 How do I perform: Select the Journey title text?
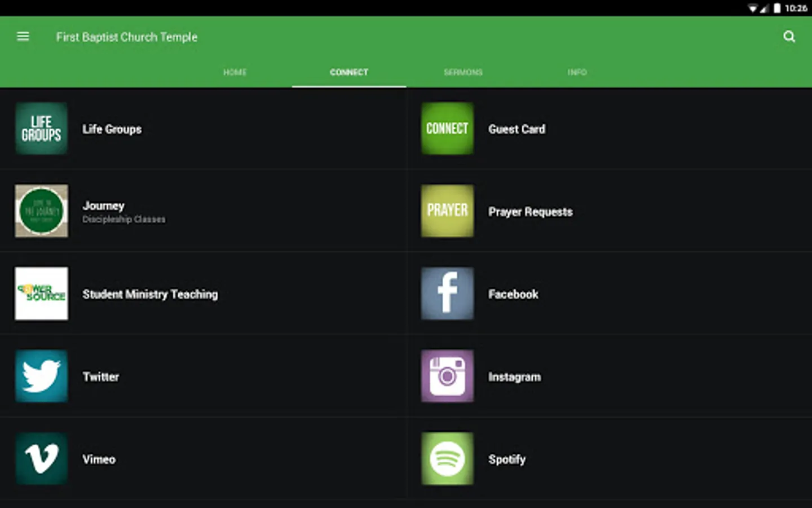(x=103, y=205)
